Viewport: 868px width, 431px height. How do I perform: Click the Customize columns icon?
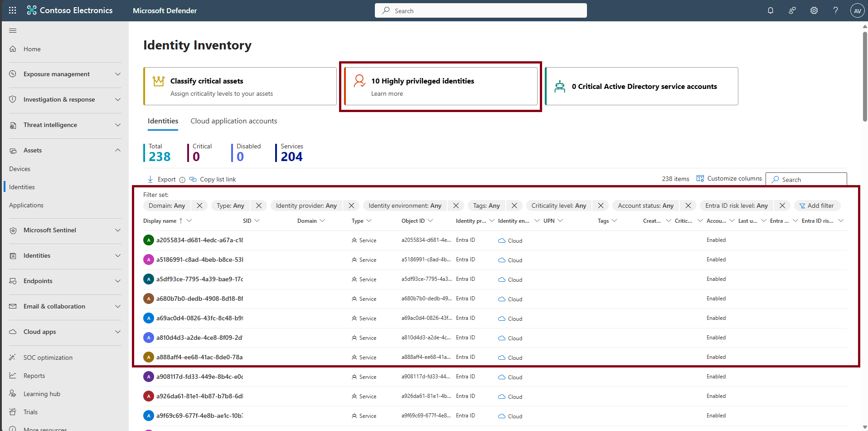[700, 178]
